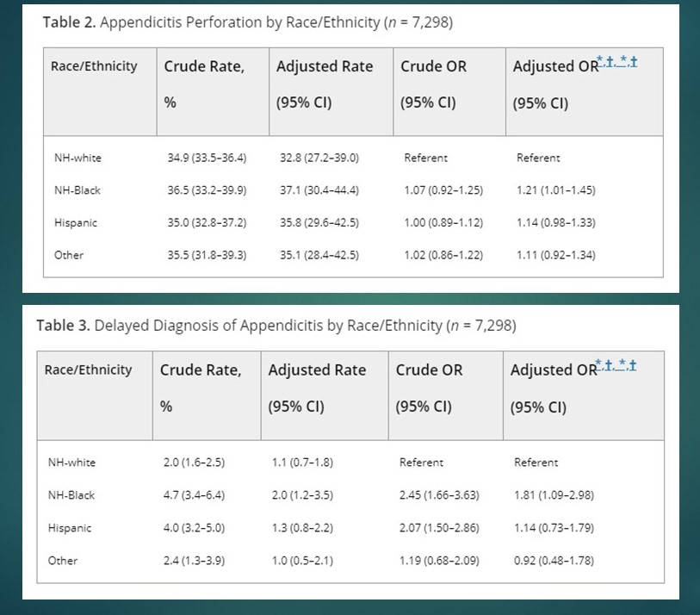Select the Table 2 Appendicitis Perforation title
The image size is (700, 615).
pyautogui.click(x=247, y=22)
